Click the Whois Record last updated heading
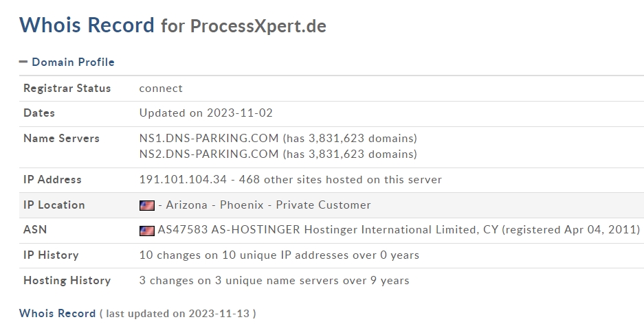 [137, 313]
